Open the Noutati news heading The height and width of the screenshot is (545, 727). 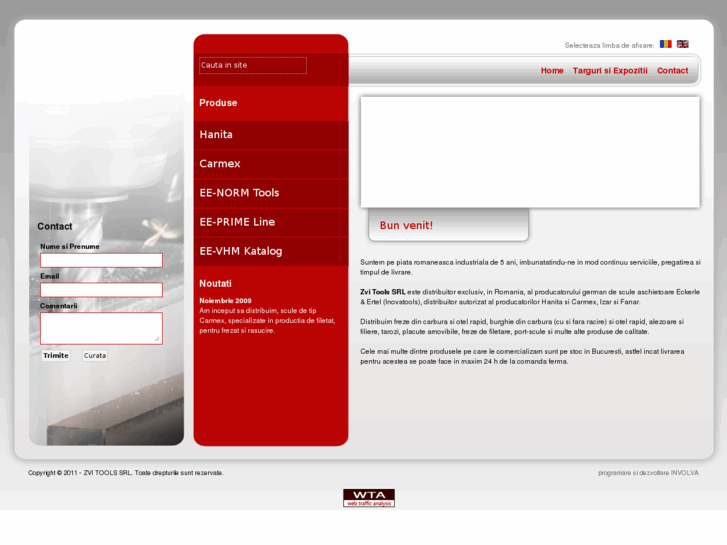(x=215, y=283)
